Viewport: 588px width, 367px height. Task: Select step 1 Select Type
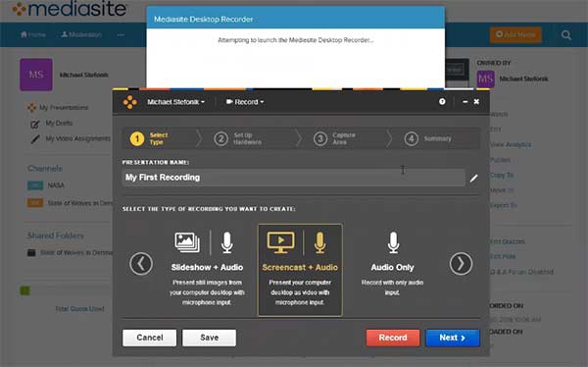pos(150,138)
